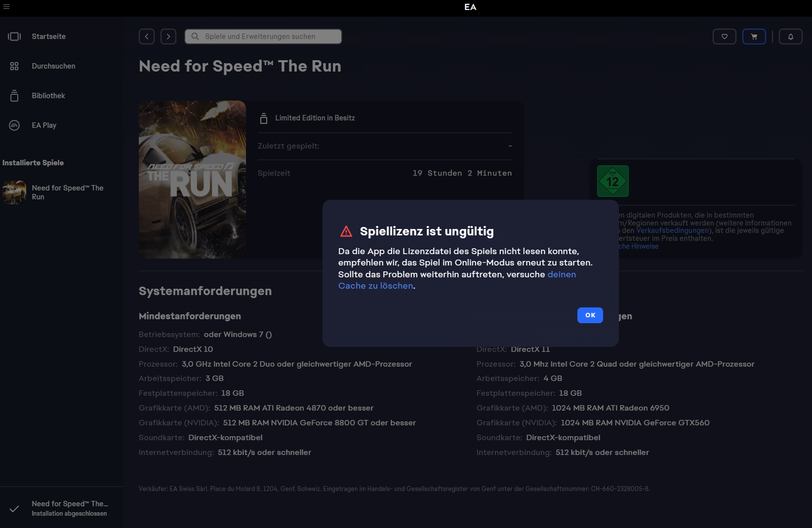The height and width of the screenshot is (528, 812).
Task: Open the partially hidden Hinweise link
Action: coord(639,246)
